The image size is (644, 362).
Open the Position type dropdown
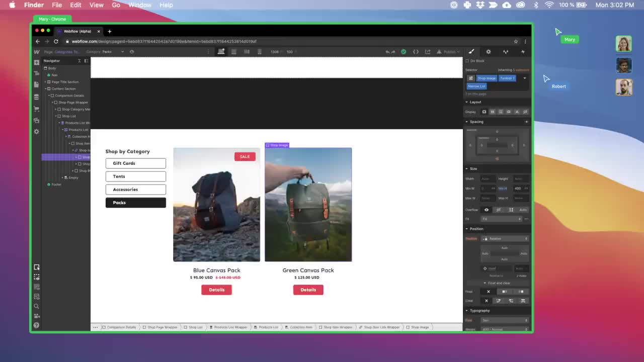pos(505,238)
